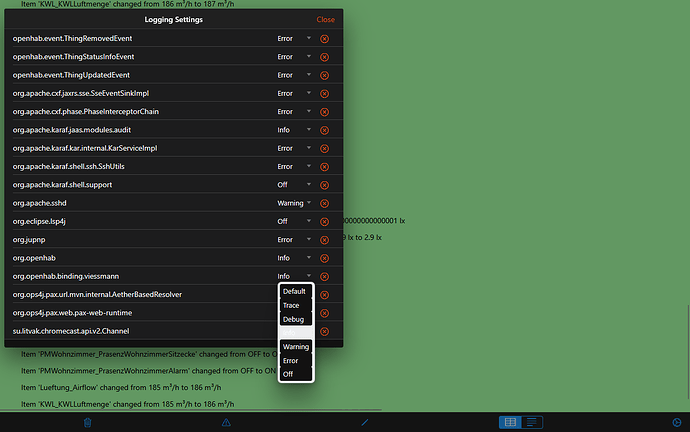Select Off in the level list

click(x=296, y=374)
